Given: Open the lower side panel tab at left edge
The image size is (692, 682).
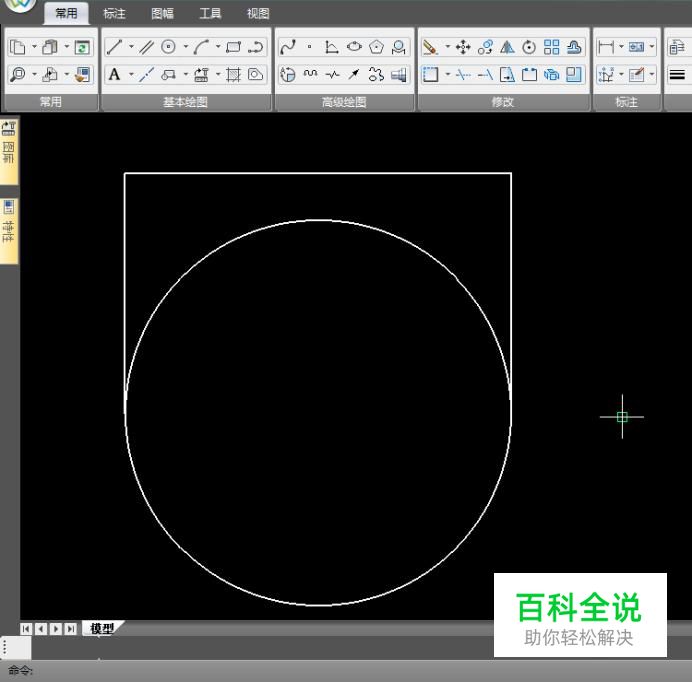Looking at the screenshot, I should [x=9, y=231].
